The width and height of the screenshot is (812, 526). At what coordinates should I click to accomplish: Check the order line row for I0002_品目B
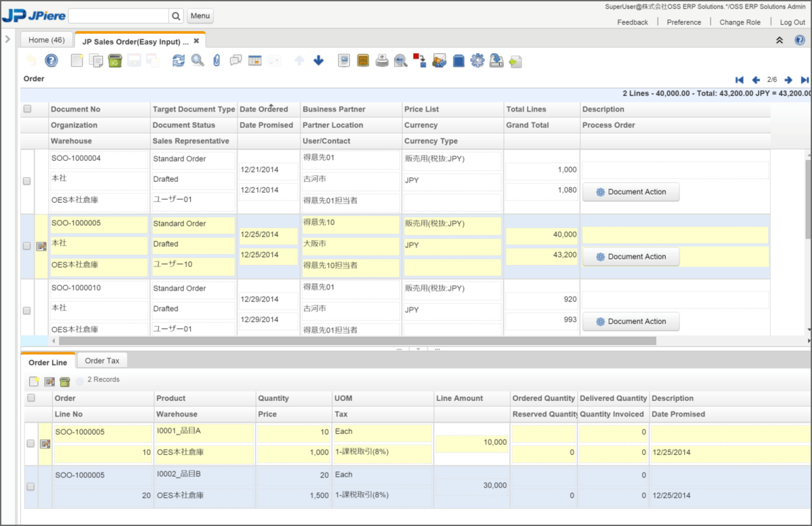point(30,487)
